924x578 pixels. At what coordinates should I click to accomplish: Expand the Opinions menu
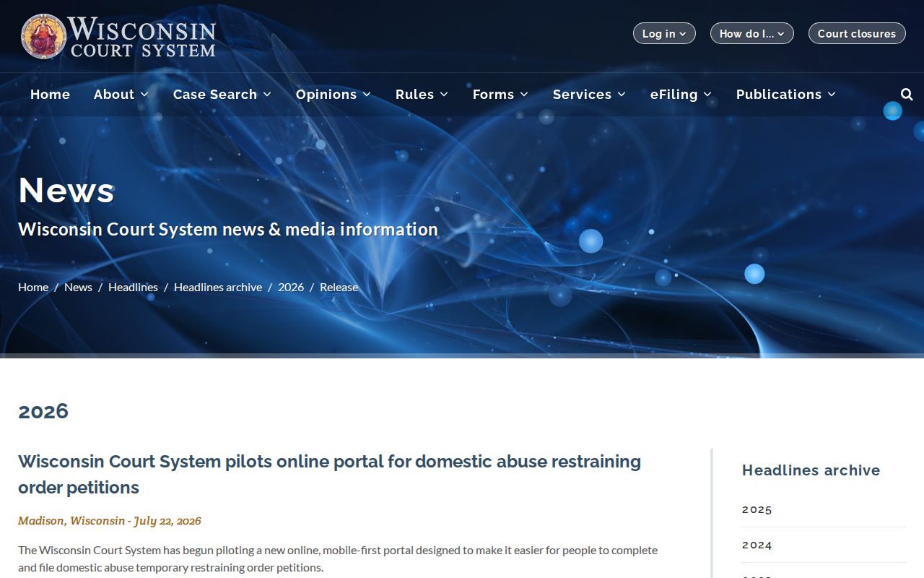coord(334,95)
